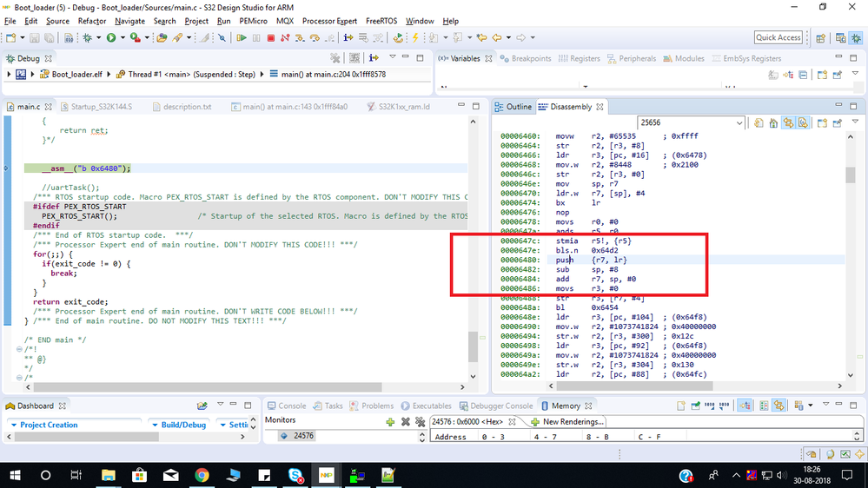Click the Disconnect debug icon
Screen dimensions: 868x488
click(x=285, y=37)
